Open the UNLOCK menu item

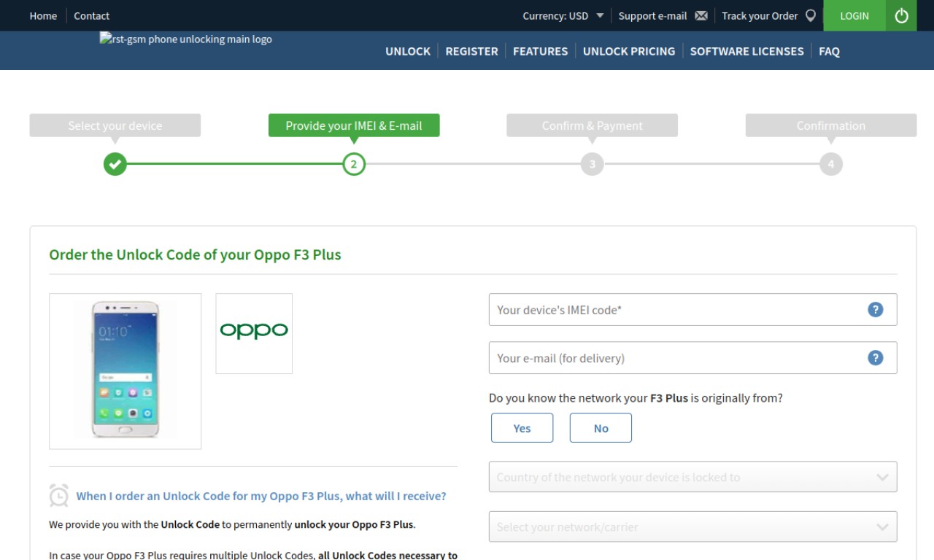(x=408, y=51)
